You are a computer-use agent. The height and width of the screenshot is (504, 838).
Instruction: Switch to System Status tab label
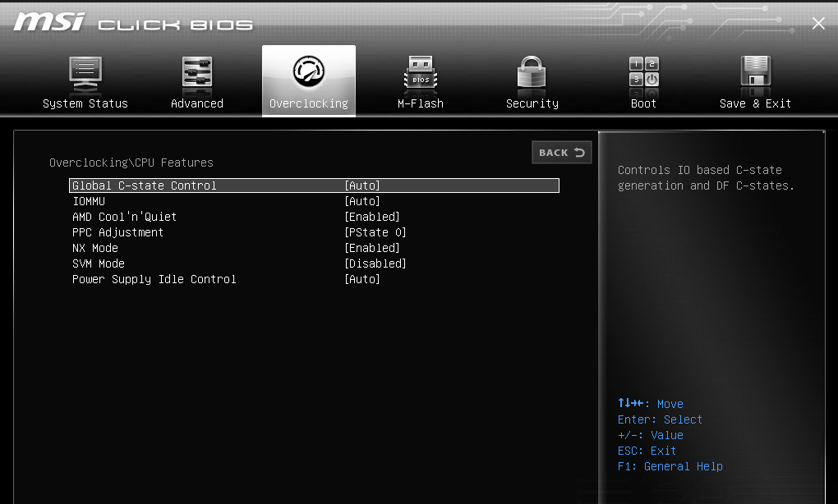pyautogui.click(x=85, y=103)
